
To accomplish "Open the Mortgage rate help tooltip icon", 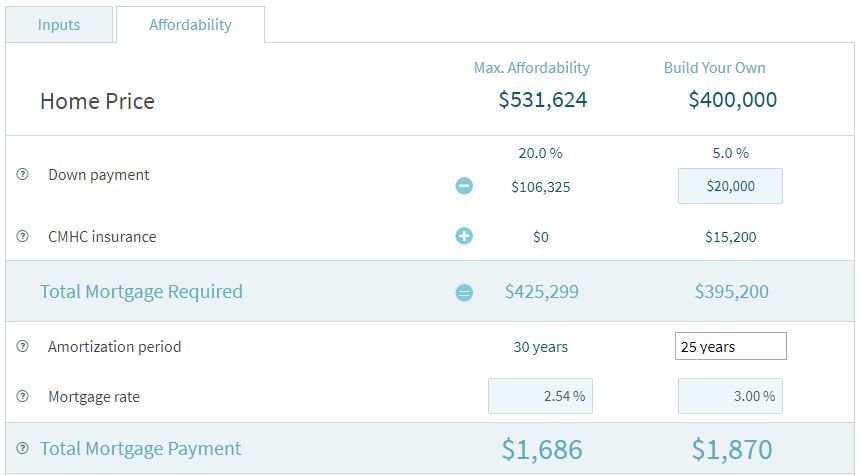I will click(x=22, y=397).
